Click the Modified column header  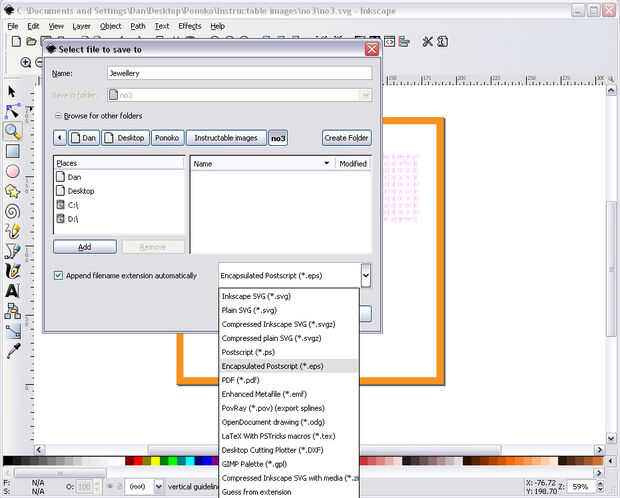353,163
